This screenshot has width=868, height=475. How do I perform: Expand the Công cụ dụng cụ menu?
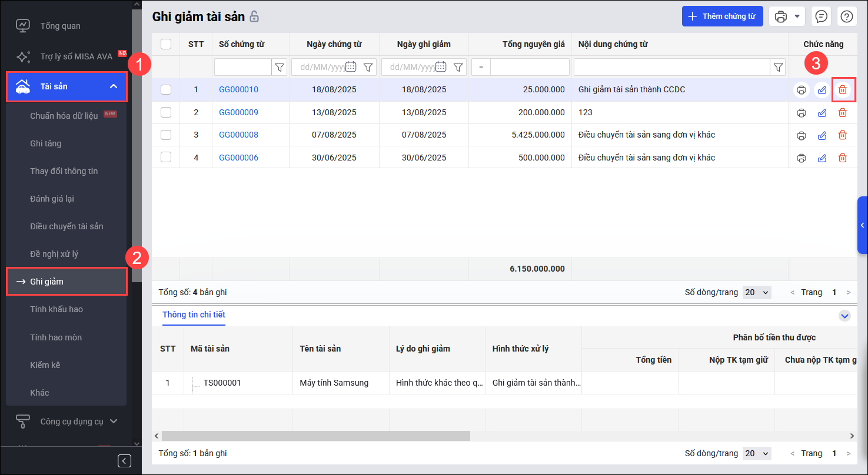[114, 421]
